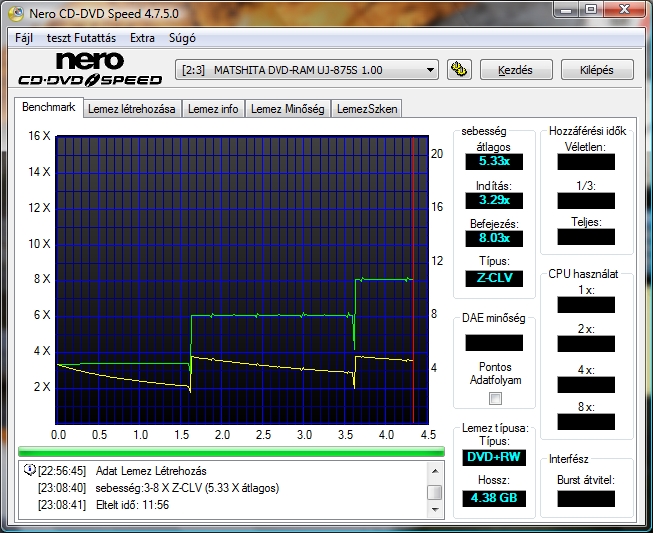653x533 pixels.
Task: Open the teszt Futattás menu
Action: click(x=81, y=38)
